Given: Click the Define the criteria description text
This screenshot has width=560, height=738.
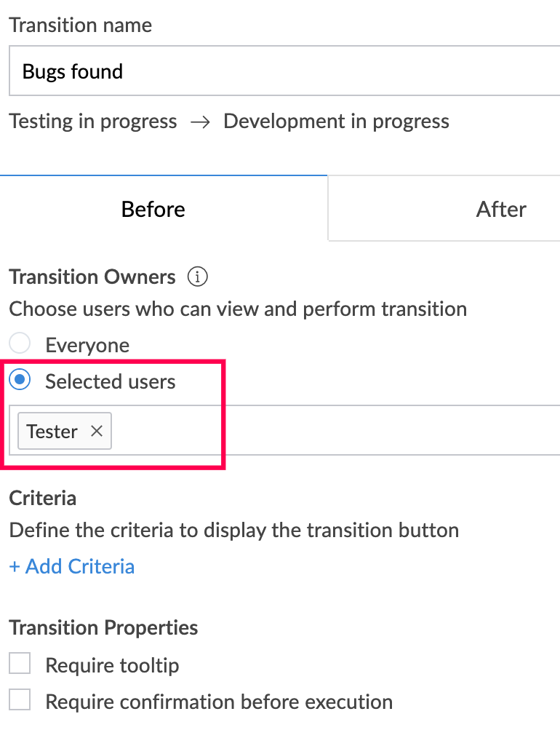Looking at the screenshot, I should pos(233,530).
